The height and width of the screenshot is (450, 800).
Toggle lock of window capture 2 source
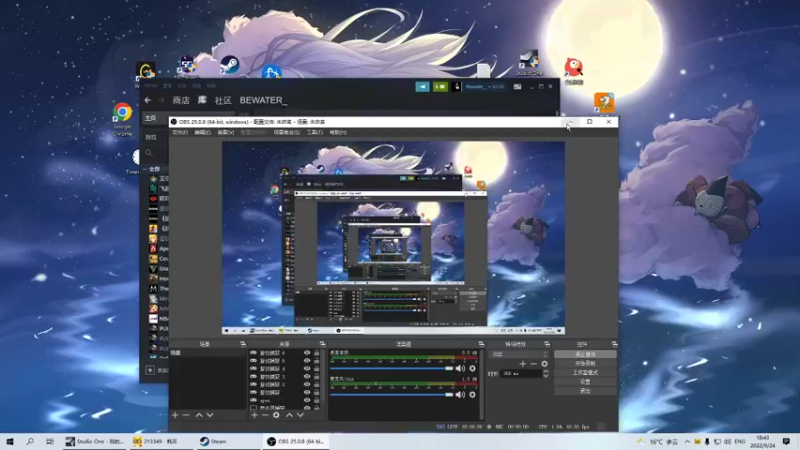[x=317, y=384]
